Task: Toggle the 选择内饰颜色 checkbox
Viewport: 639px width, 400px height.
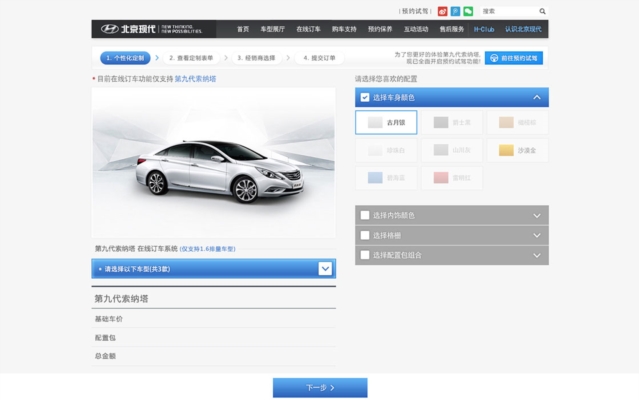Action: (x=365, y=215)
